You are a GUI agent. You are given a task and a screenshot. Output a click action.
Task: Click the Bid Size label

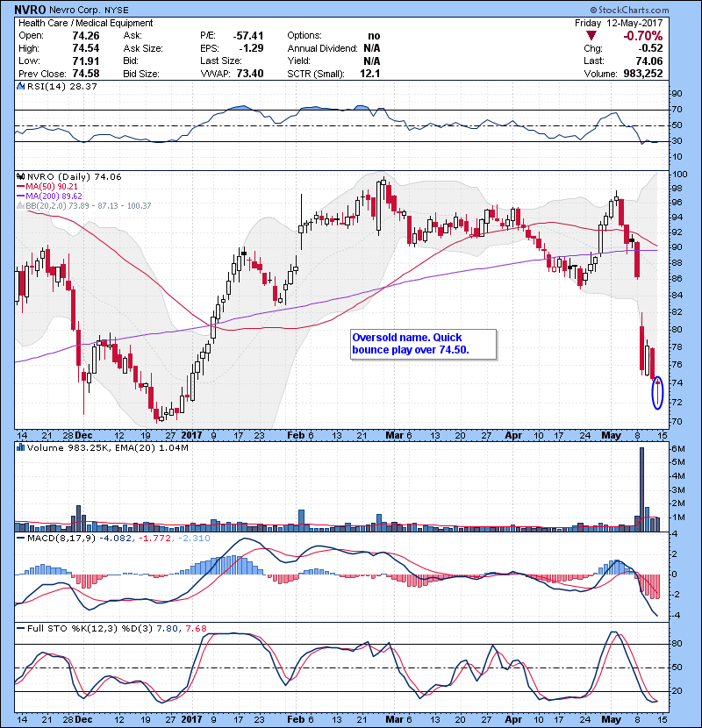pos(140,74)
